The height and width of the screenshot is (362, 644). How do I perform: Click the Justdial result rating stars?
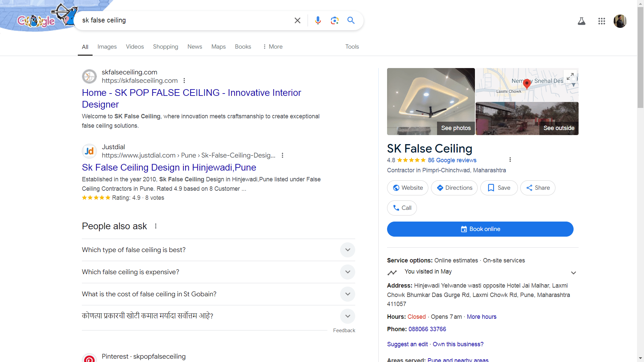(x=96, y=198)
